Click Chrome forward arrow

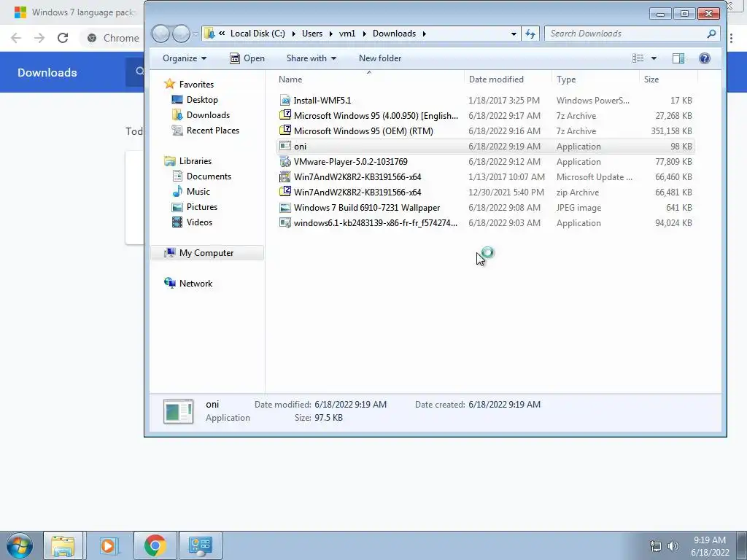tap(39, 38)
